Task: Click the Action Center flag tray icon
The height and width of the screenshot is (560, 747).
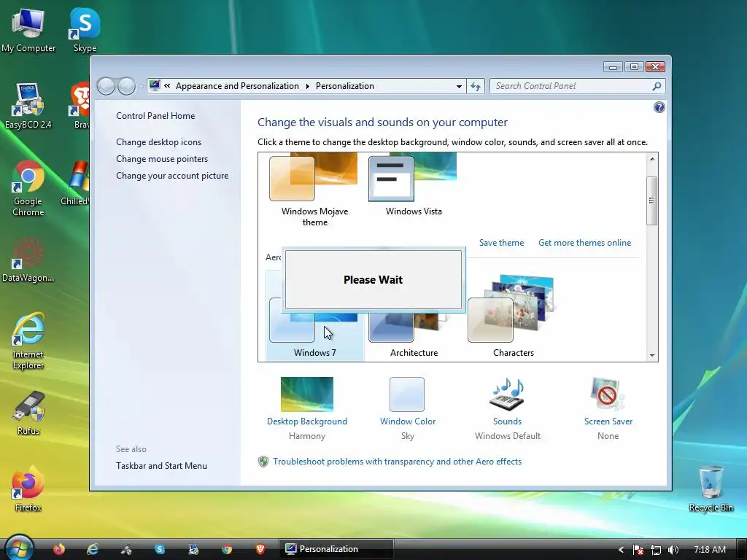Action: [x=638, y=550]
